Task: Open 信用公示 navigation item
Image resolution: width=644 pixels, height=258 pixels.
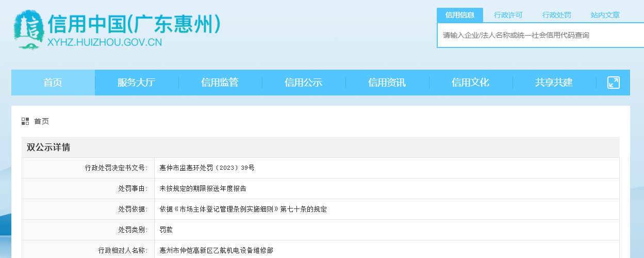Action: pos(304,83)
